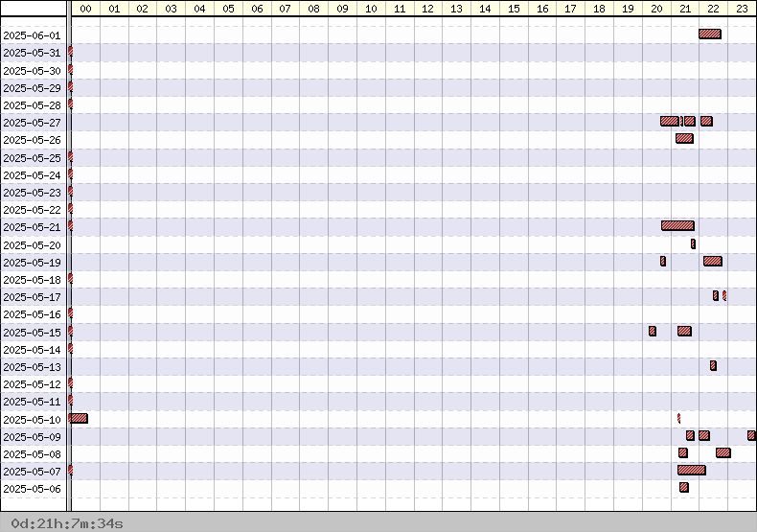Click the date label 2025-05-12
Image resolution: width=757 pixels, height=532 pixels.
32,385
